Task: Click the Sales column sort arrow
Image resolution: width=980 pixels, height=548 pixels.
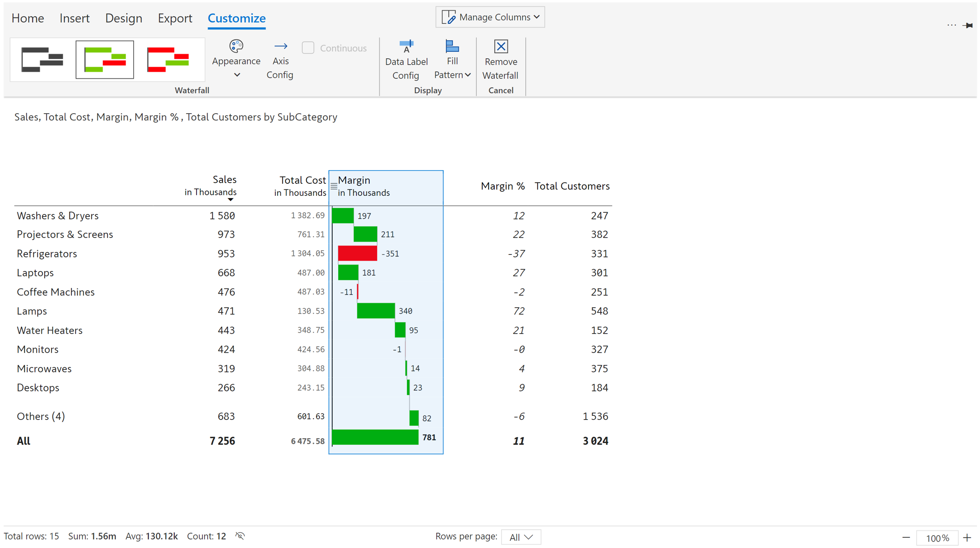Action: (230, 200)
